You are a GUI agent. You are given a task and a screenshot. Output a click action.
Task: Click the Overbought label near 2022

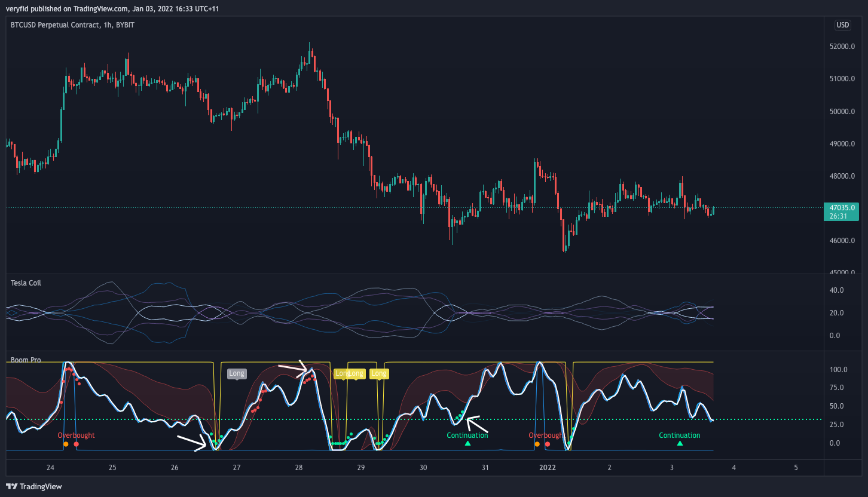click(x=547, y=435)
